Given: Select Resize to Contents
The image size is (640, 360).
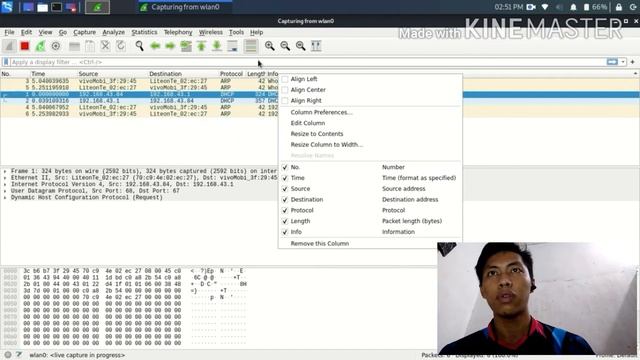Looking at the screenshot, I should (317, 134).
